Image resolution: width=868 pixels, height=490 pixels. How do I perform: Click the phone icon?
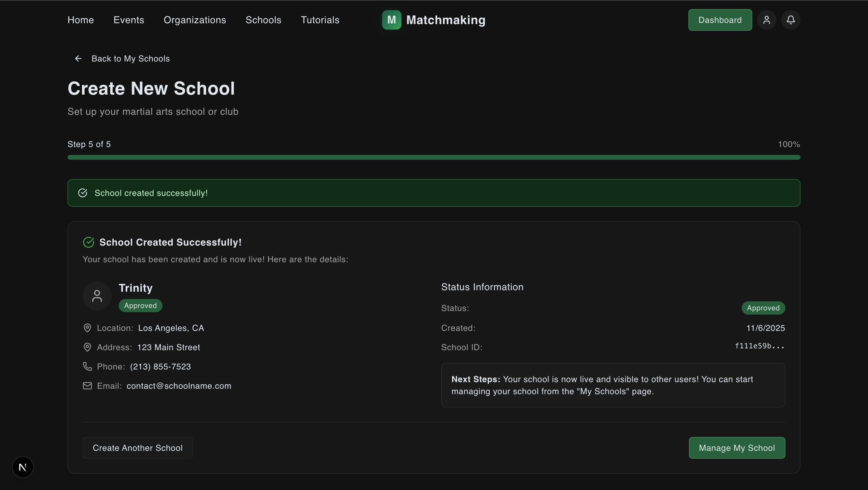[x=87, y=366]
